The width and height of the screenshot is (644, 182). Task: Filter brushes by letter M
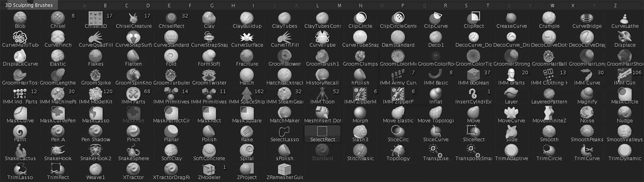339,6
